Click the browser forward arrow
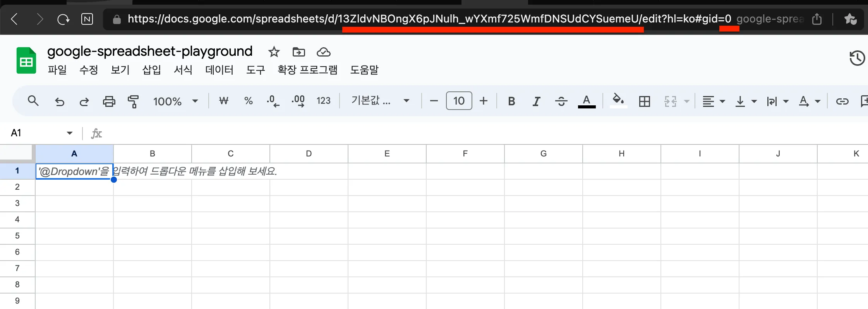This screenshot has width=868, height=309. click(39, 19)
